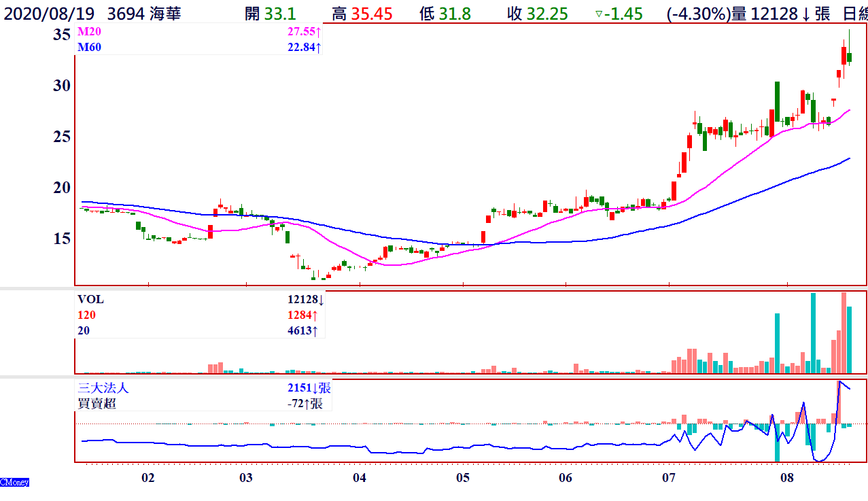This screenshot has height=501, width=868.
Task: Click the 收 32.25 closing price
Action: 537,14
